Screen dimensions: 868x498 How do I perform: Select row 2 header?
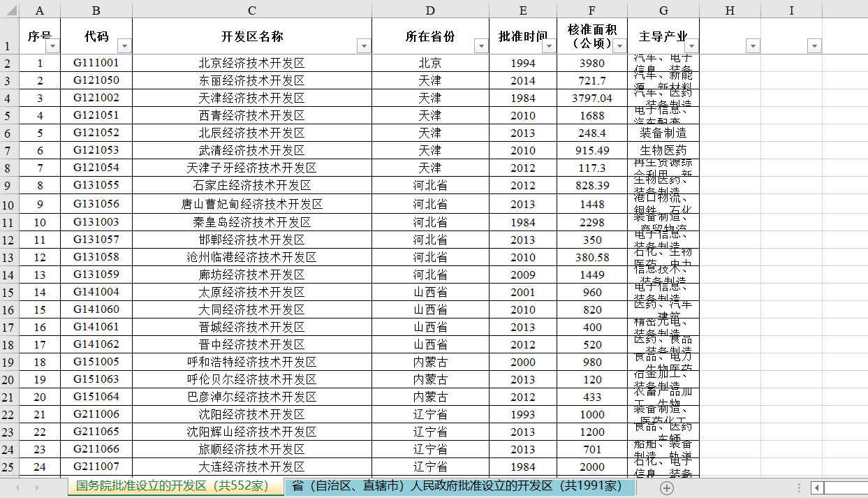[9, 63]
